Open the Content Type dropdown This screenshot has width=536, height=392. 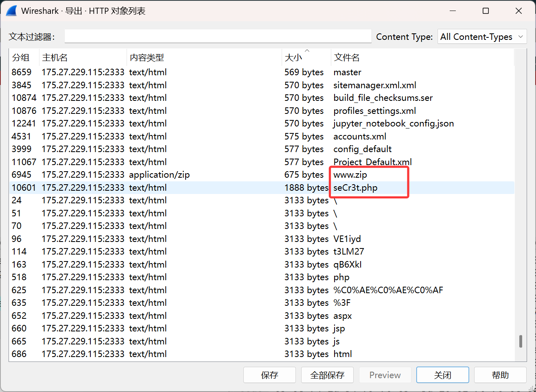pos(482,37)
